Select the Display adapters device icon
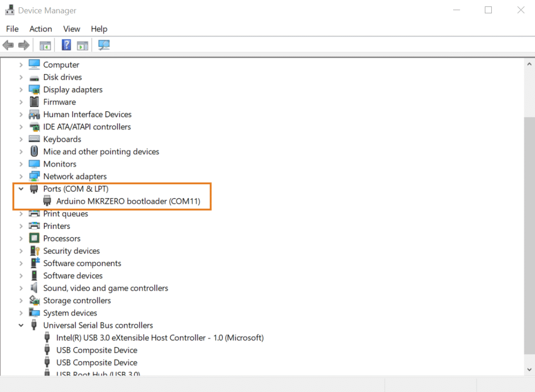Viewport: 535px width, 392px height. 34,90
